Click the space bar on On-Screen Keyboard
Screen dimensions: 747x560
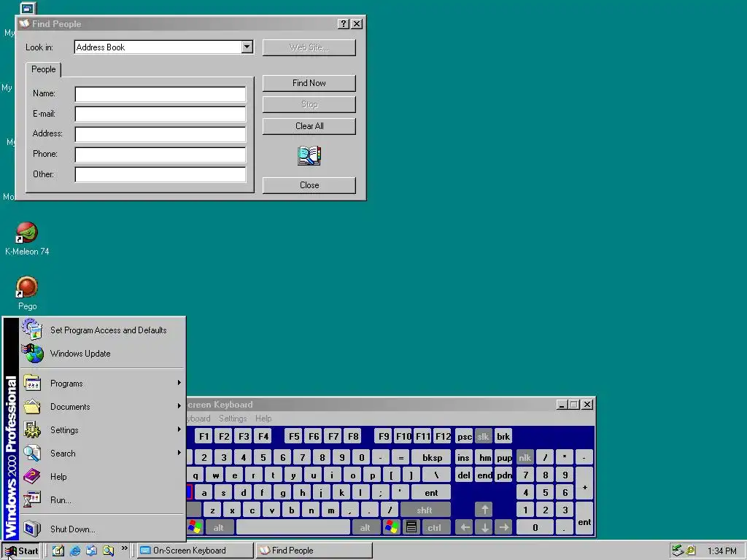coord(293,528)
